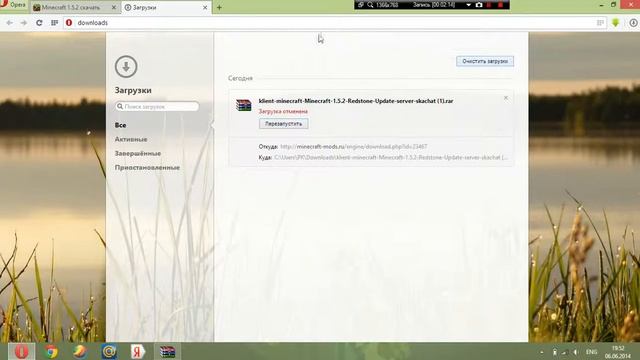Click the Куда destination path

click(391, 158)
